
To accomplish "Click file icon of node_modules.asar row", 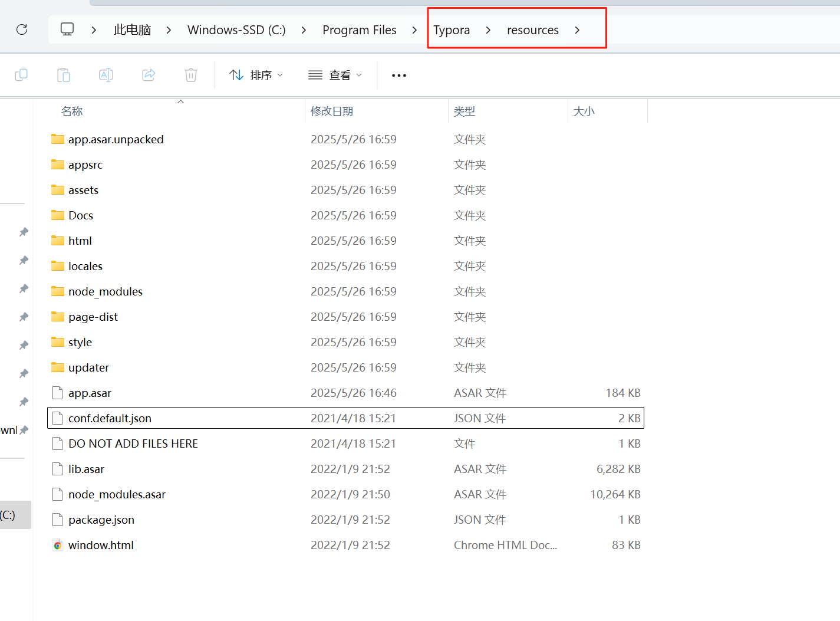I will 57,494.
